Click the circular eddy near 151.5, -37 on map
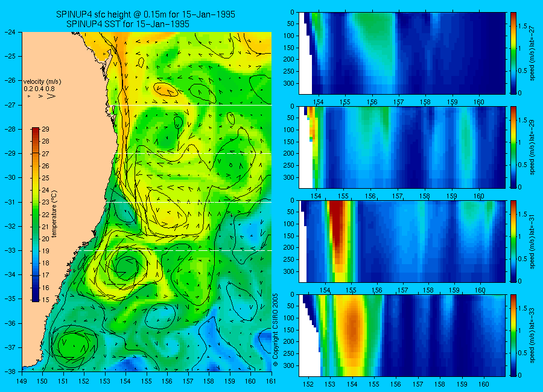The height and width of the screenshot is (392, 543). click(73, 345)
